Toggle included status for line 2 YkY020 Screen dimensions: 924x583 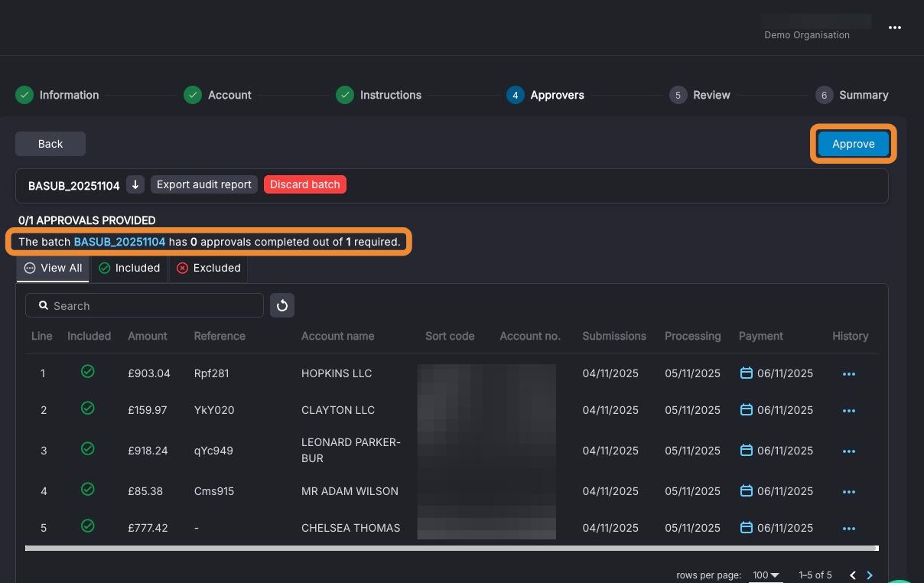pos(88,408)
